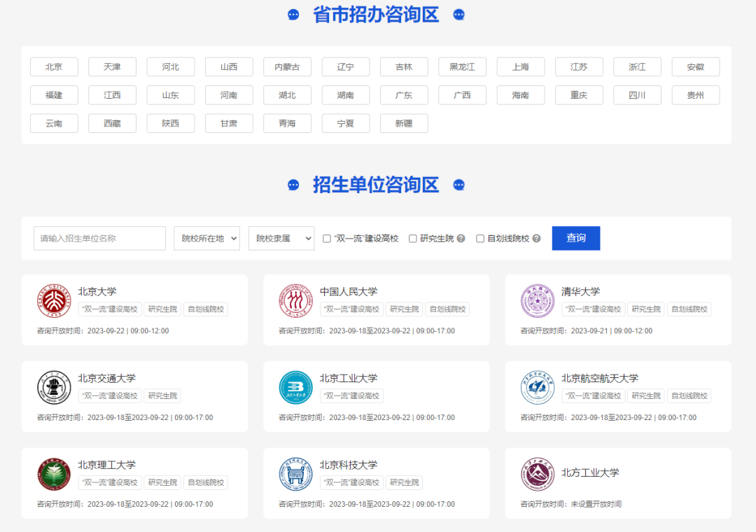Choose the 宁夏 province button

(346, 123)
